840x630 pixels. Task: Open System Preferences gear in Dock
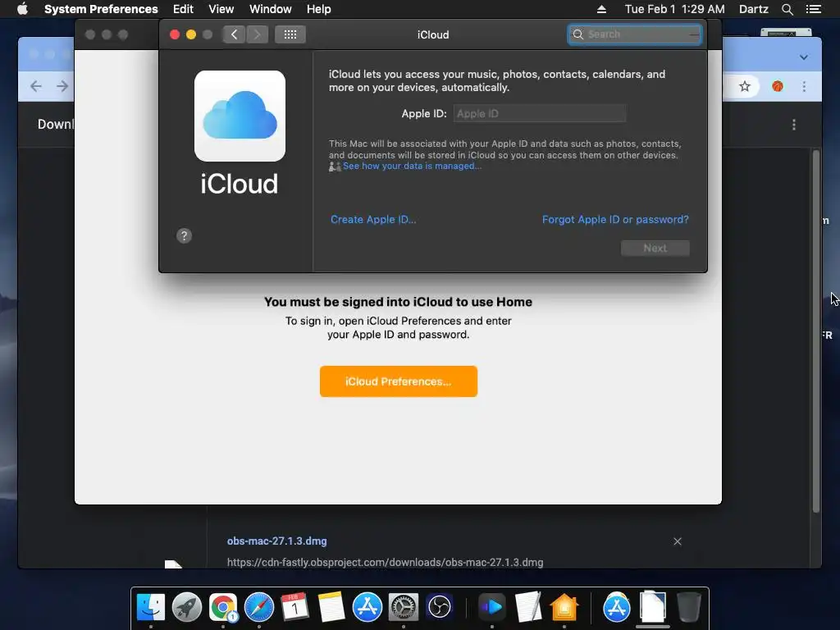coord(404,607)
